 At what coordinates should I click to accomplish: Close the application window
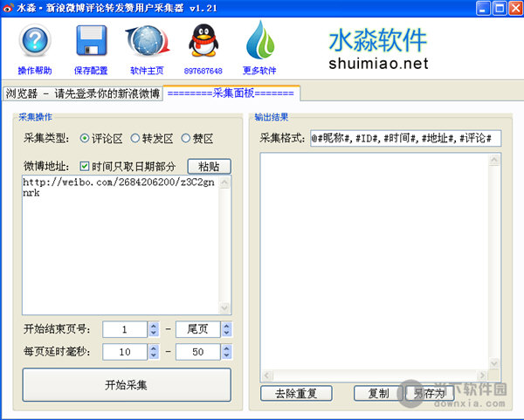tap(515, 9)
